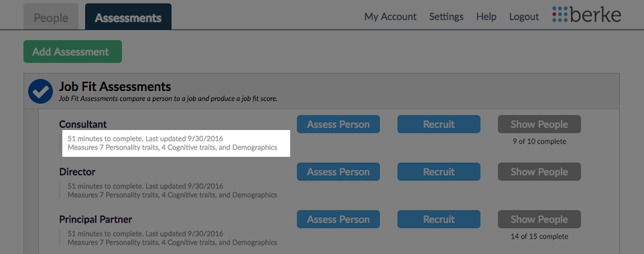Click Recruit for Principal Partner
644x254 pixels.
point(439,219)
